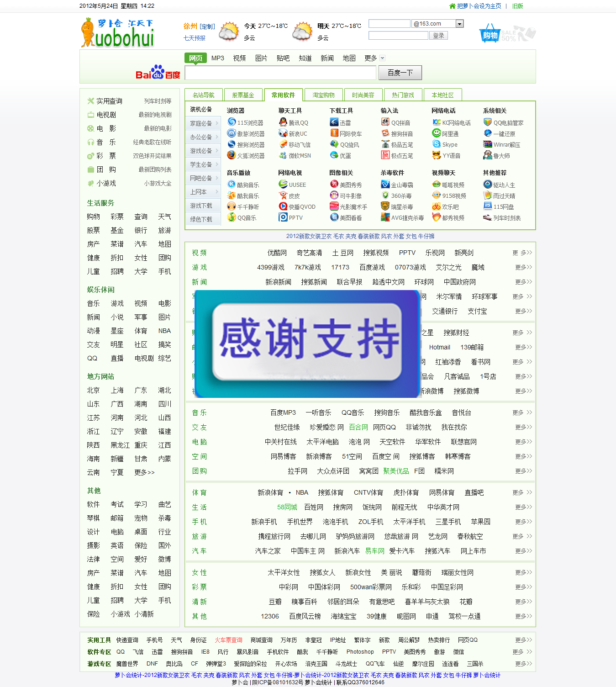Click the 金山毒霸 icon

point(385,184)
